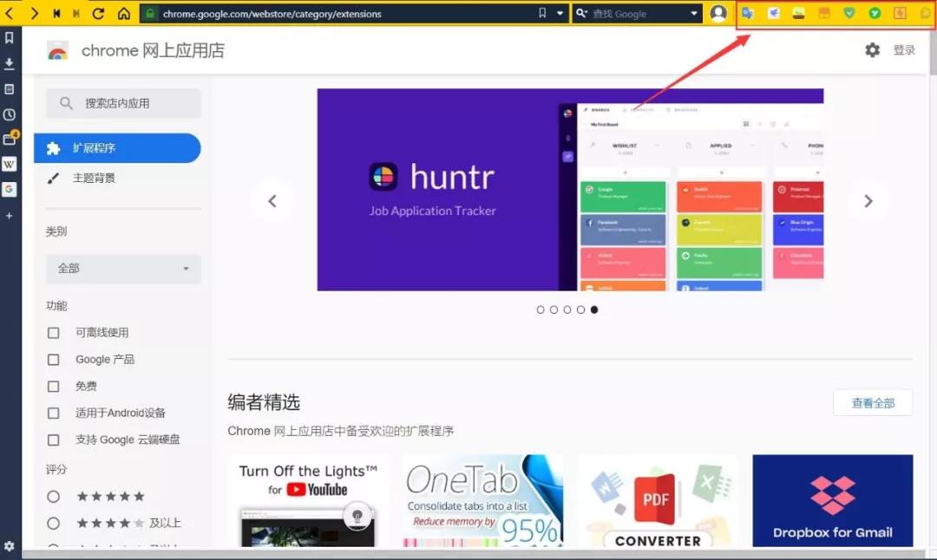937x560 pixels.
Task: Select the five-star rating filter
Action: [53, 496]
